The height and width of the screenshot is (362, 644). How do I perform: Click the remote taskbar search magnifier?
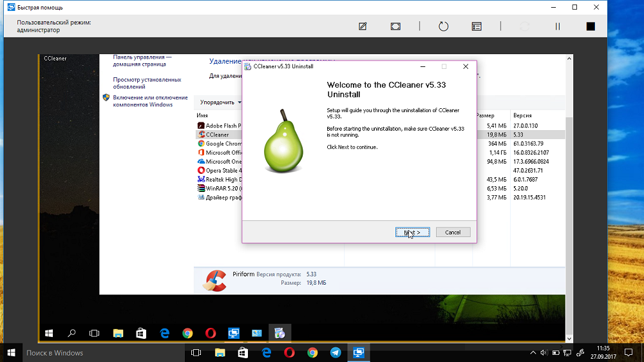click(x=71, y=333)
